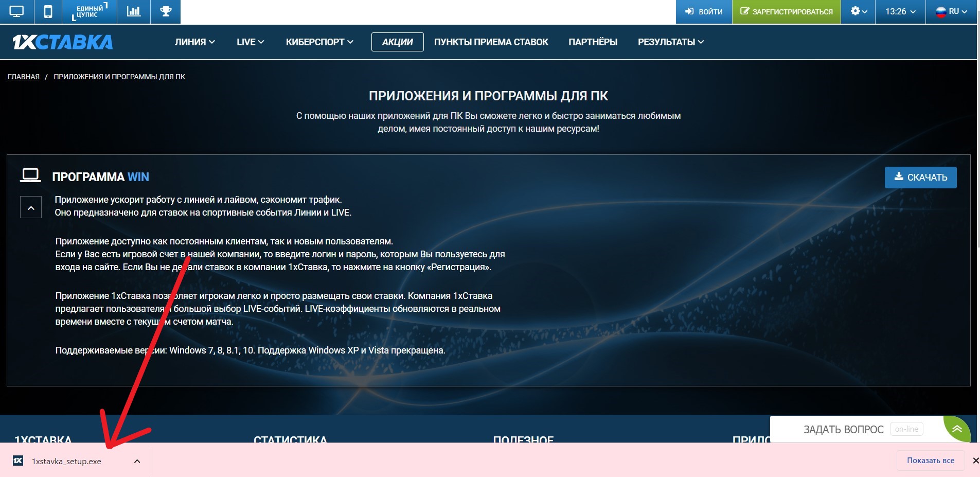Switch to the desktop version icon
980x477 pixels.
click(x=16, y=11)
